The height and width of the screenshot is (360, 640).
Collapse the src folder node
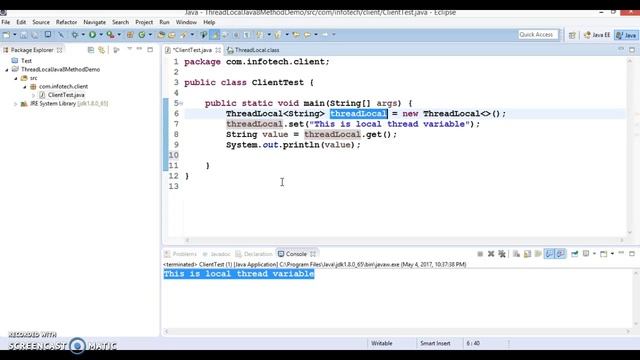[x=16, y=78]
